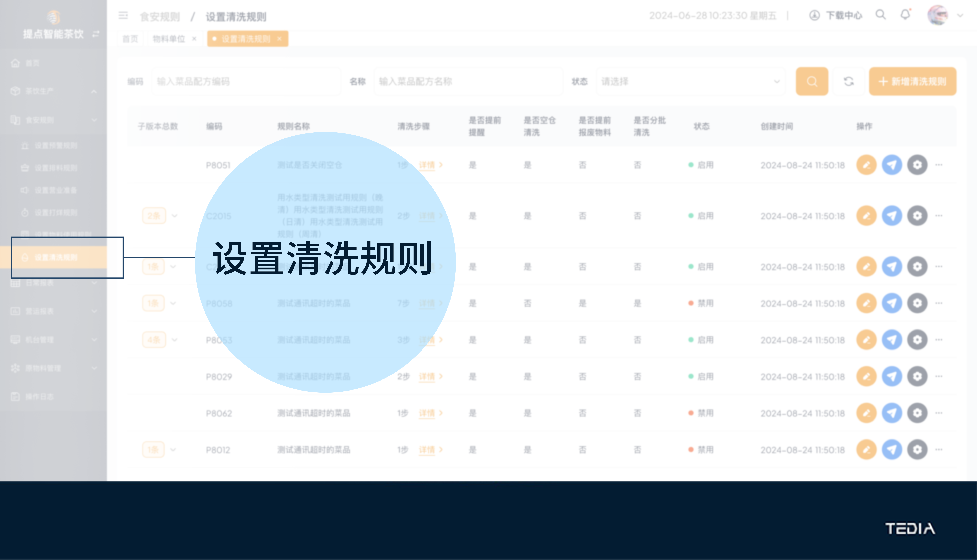Click the more actions ellipsis on row P8012
The image size is (977, 560).
[x=939, y=449]
